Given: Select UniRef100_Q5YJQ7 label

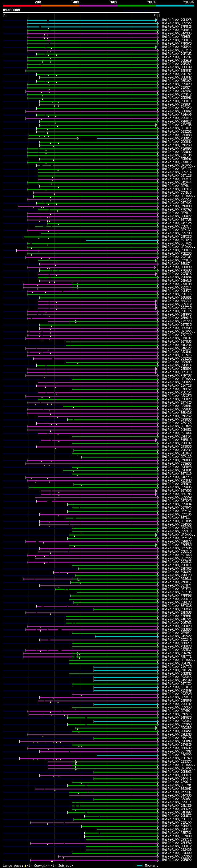Looking at the screenshot, I should (177, 792).
